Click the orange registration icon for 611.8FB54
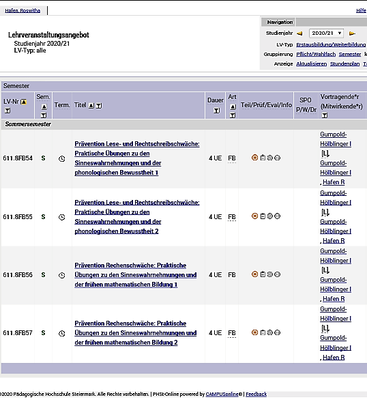This screenshot has height=402, width=367. pos(255,158)
